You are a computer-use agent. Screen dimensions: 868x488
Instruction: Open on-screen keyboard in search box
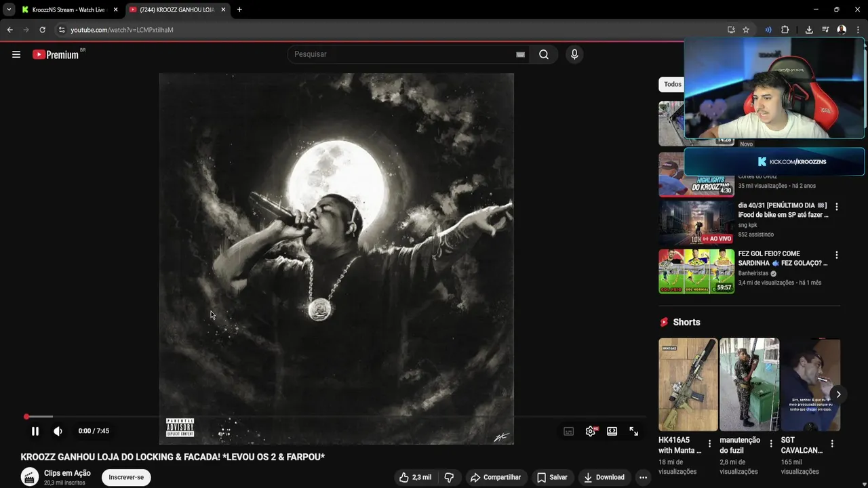pos(520,55)
